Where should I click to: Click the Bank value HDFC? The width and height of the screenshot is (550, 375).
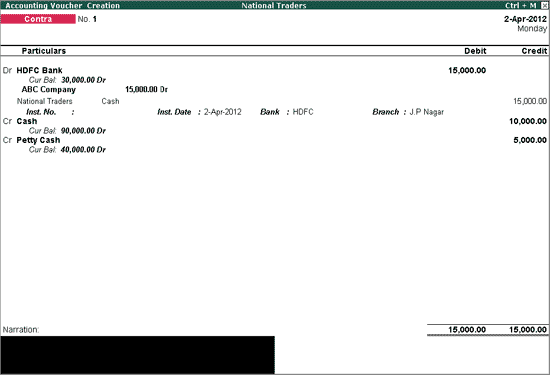tap(303, 112)
